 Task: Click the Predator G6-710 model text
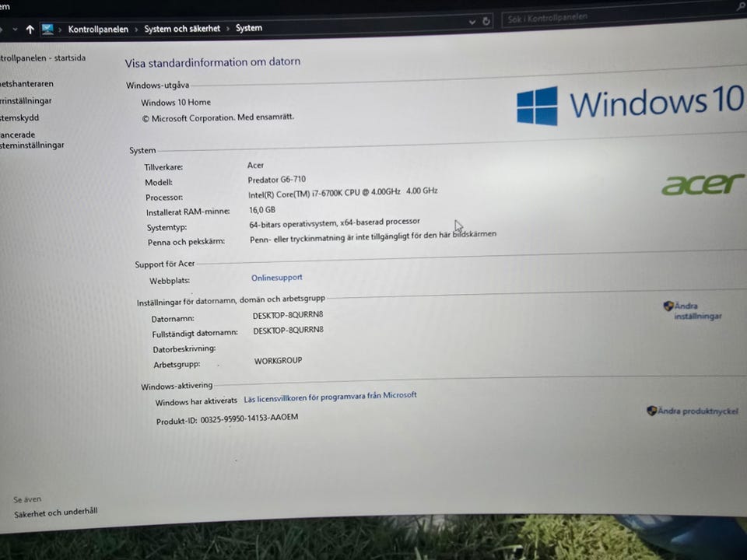click(277, 180)
